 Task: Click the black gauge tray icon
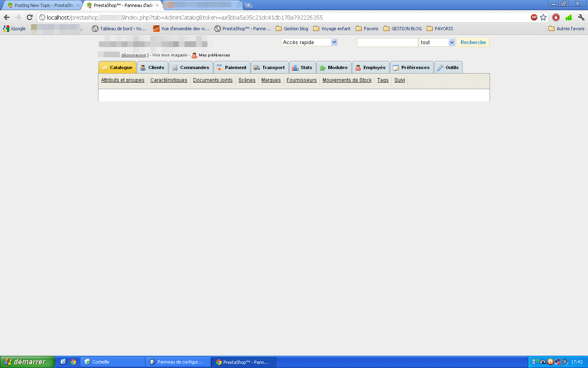tap(543, 362)
